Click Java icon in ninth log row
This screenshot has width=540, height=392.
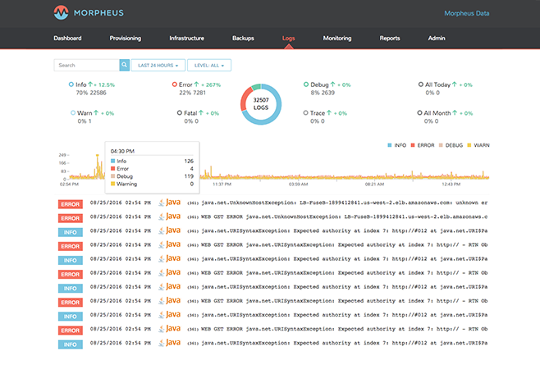tap(169, 315)
